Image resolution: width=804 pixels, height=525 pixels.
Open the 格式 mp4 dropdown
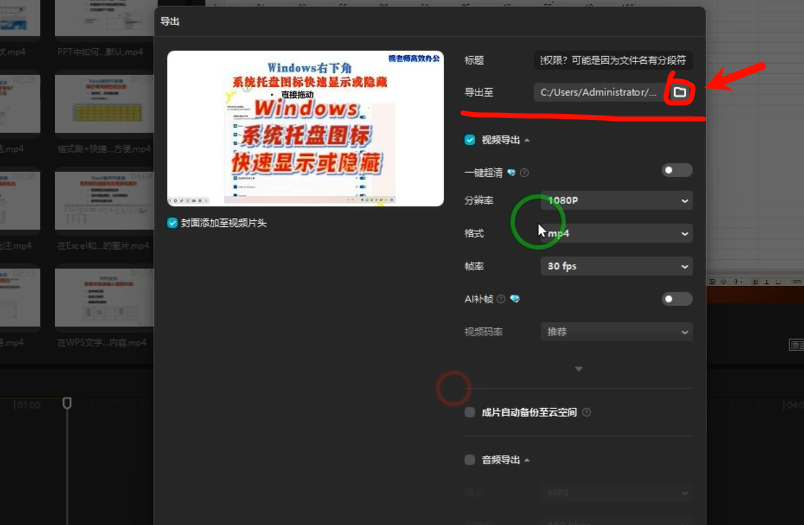pyautogui.click(x=616, y=233)
